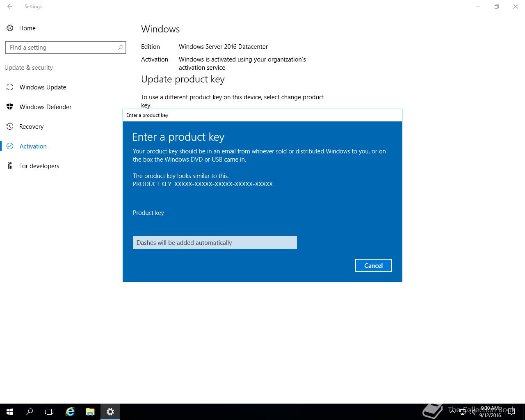Open Task View on the taskbar

coord(49,412)
